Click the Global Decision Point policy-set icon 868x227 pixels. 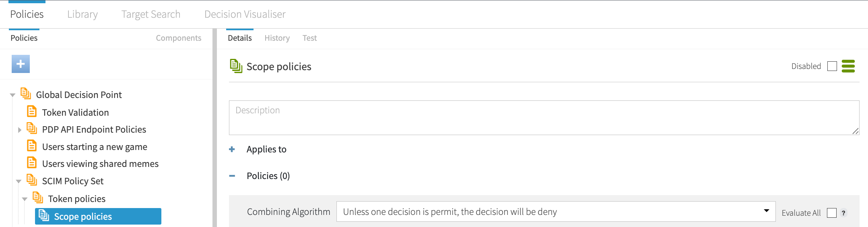[26, 94]
